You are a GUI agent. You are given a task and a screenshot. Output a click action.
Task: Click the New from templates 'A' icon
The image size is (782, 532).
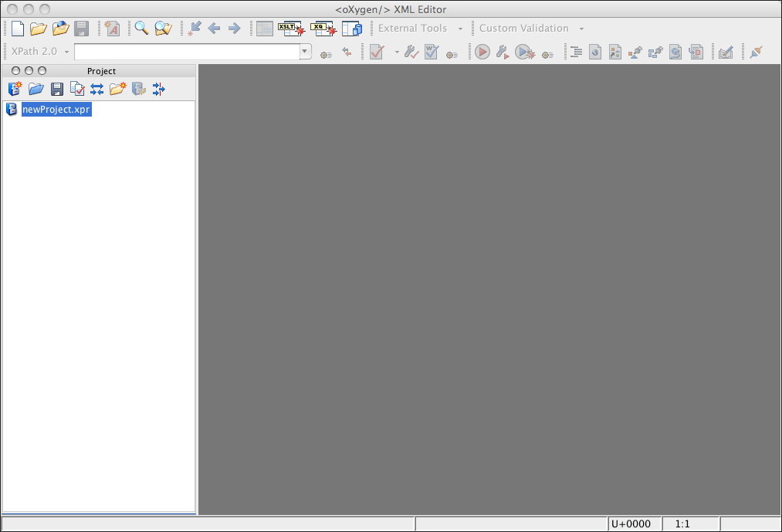[113, 29]
